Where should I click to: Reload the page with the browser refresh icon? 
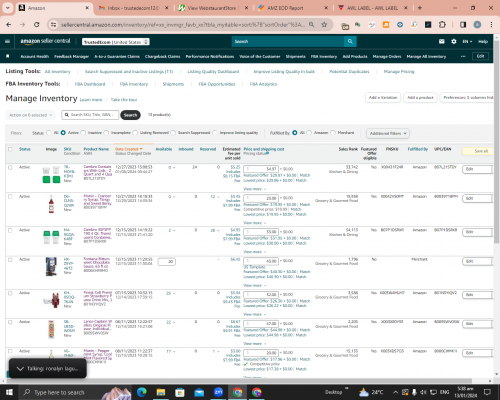point(37,24)
